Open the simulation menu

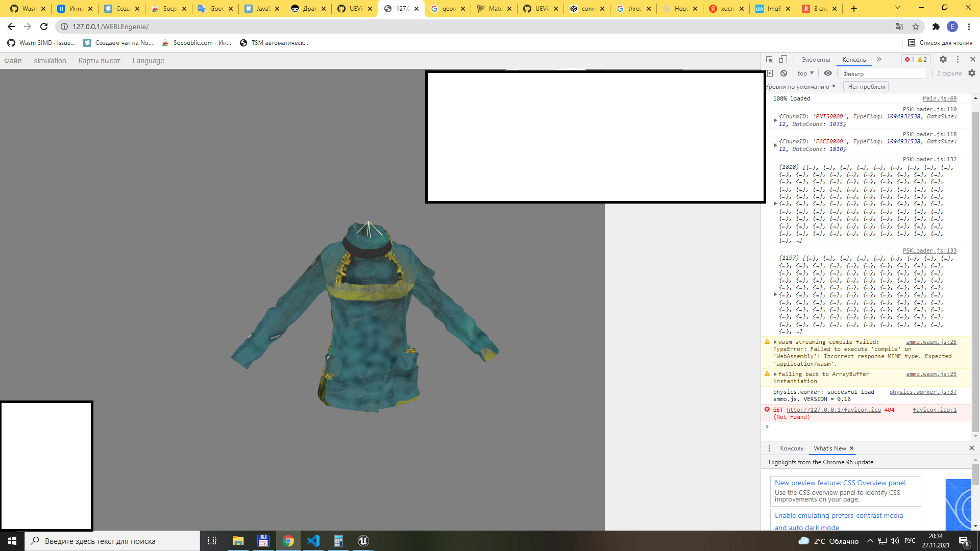[x=50, y=61]
